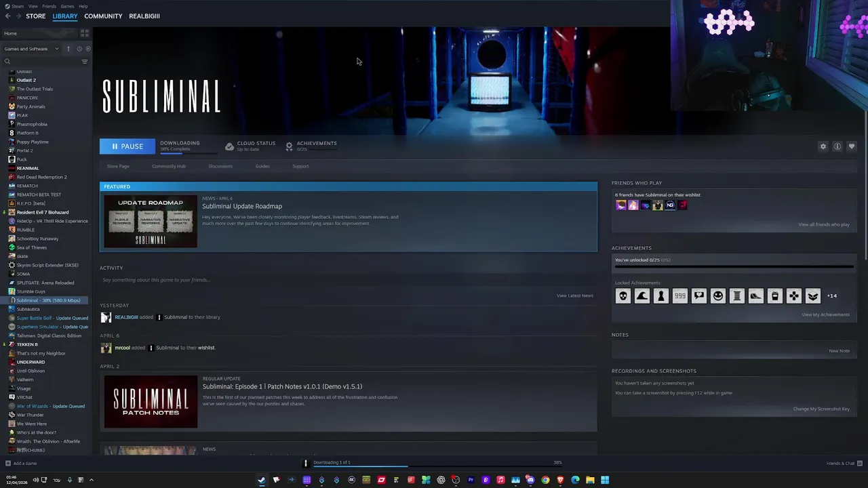Screen dimensions: 868x488
Task: Go back with the navigation arrow
Action: pos(7,16)
